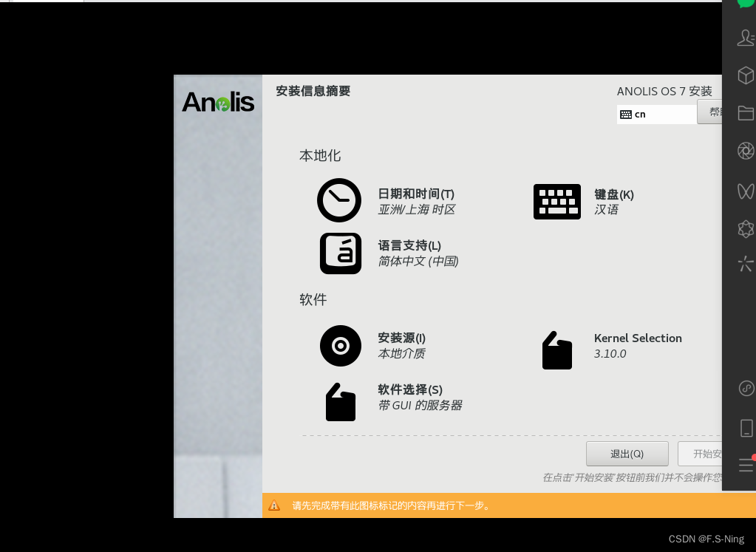Image resolution: width=756 pixels, height=552 pixels.
Task: Open the WeChat moments aperture icon
Action: [x=746, y=151]
